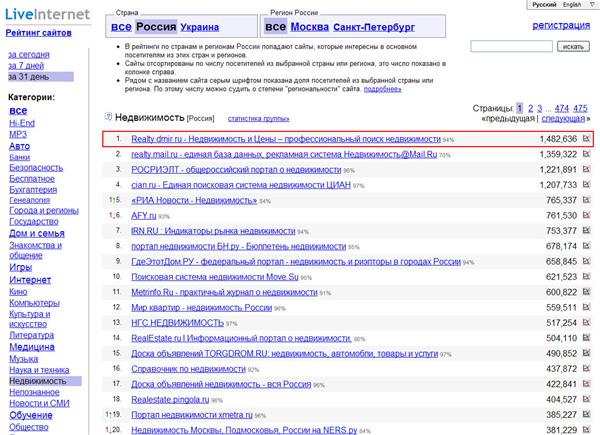This screenshot has height=435, width=600.
Task: Choose region Санкт-Петербург
Action: coord(374,27)
